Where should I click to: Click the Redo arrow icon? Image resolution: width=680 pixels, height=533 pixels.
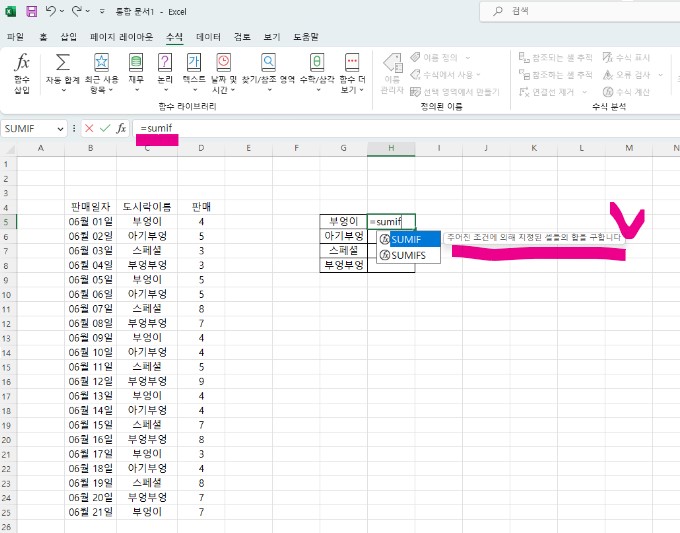[77, 11]
